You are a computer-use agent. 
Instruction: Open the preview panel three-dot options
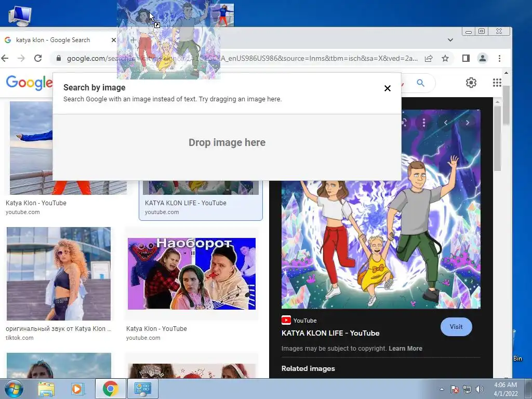tap(423, 123)
